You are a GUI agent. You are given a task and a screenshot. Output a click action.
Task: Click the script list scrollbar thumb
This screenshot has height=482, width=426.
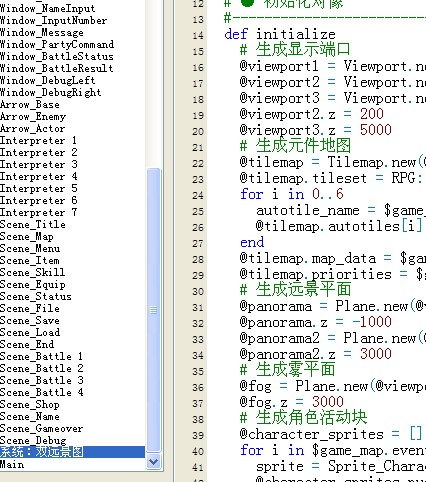(154, 310)
